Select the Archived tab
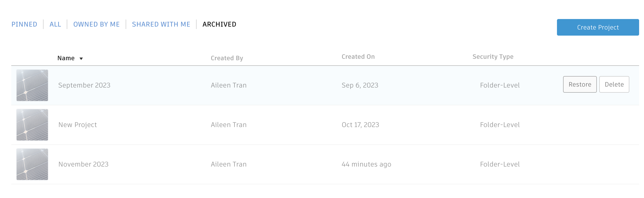Screen dimensions: 644x198 (219, 24)
